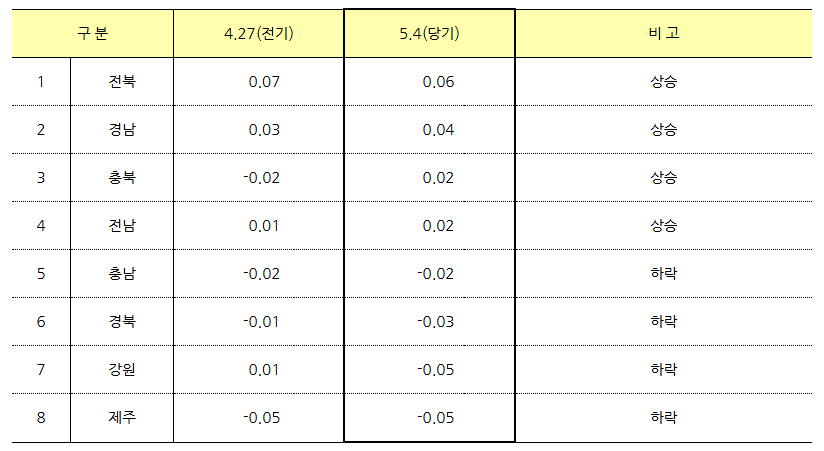
Task: Click the 비고 header cell
Action: pos(664,34)
